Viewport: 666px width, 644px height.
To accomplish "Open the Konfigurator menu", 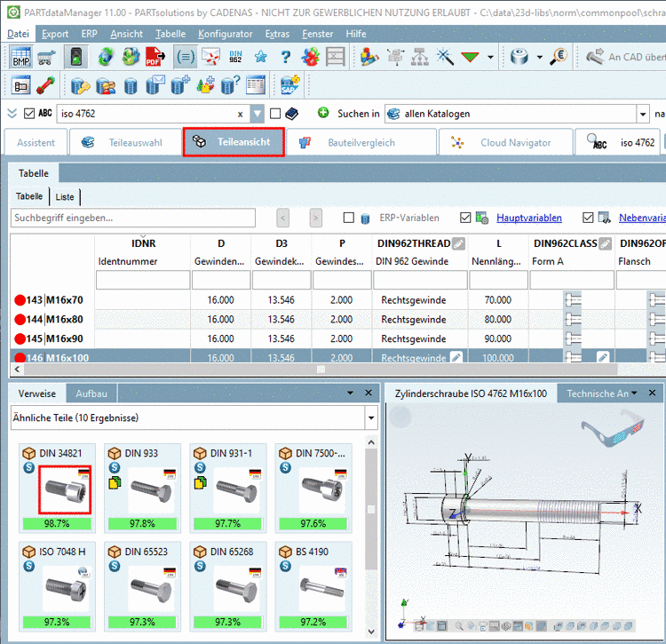I will coord(225,34).
